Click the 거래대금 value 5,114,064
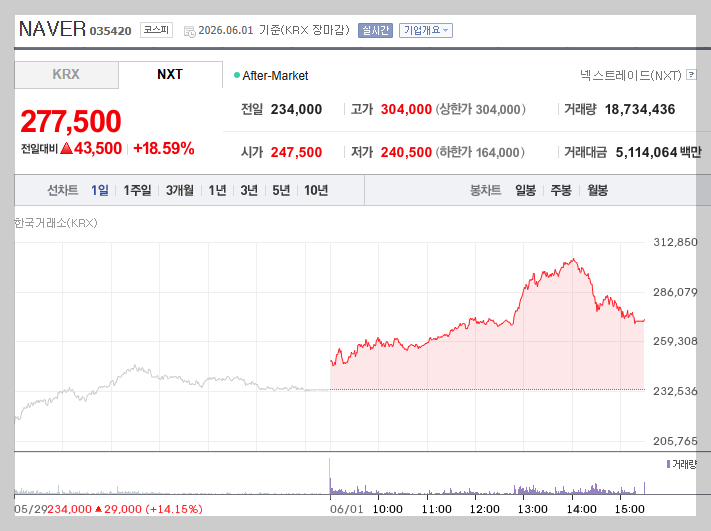 (646, 152)
